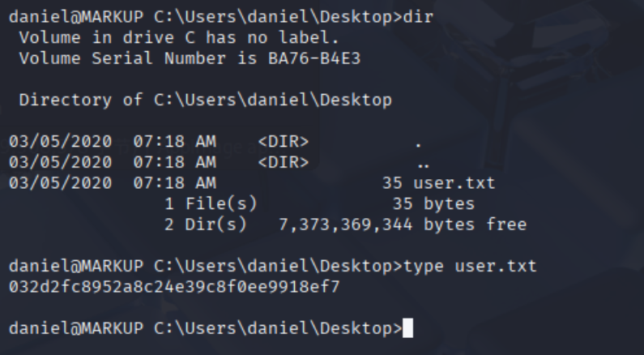
Task: Click the double-dot parent directory entry
Action: [423, 165]
